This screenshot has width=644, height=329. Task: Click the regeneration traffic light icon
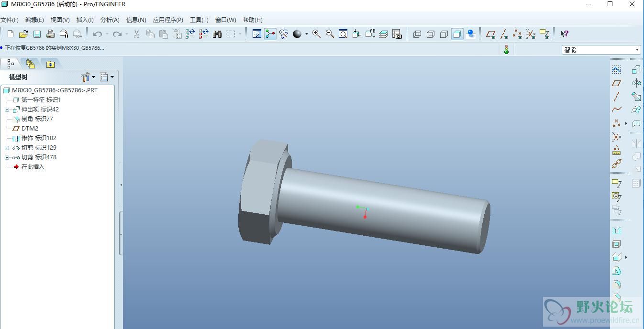click(506, 49)
